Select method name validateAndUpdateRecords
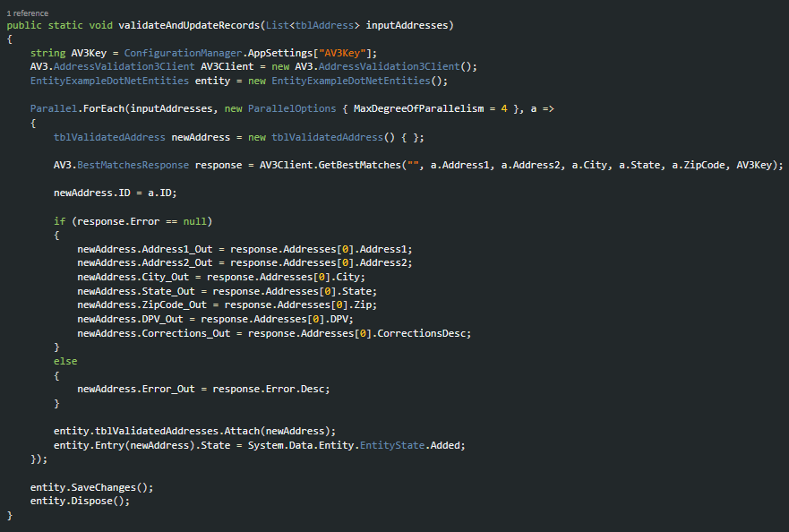 189,25
